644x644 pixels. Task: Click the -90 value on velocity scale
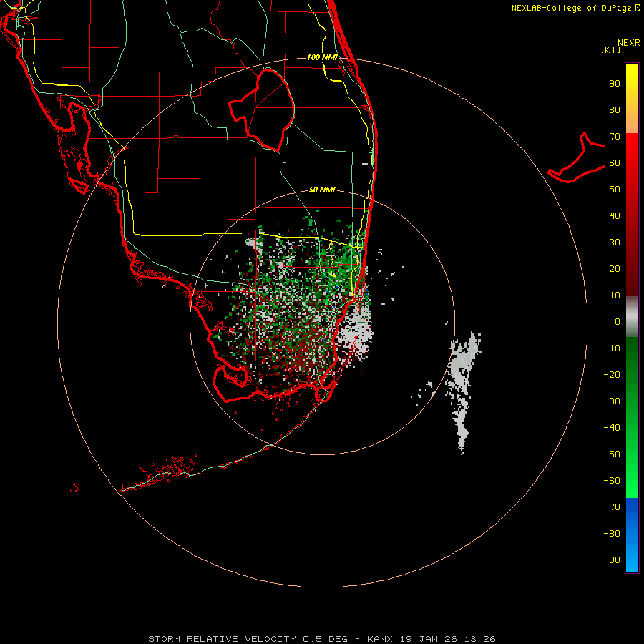pos(612,560)
